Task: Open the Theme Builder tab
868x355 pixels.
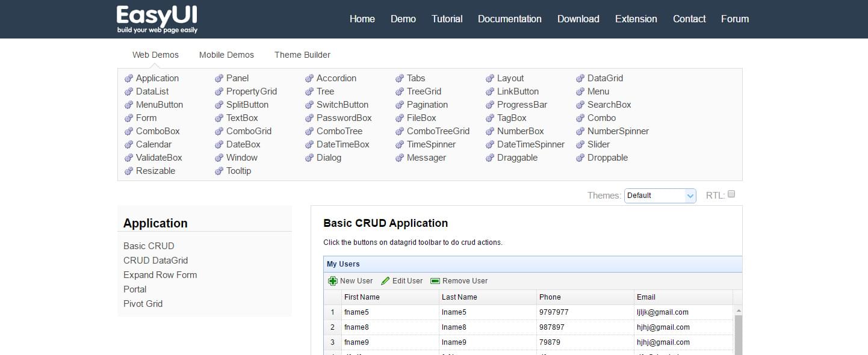Action: (x=302, y=55)
